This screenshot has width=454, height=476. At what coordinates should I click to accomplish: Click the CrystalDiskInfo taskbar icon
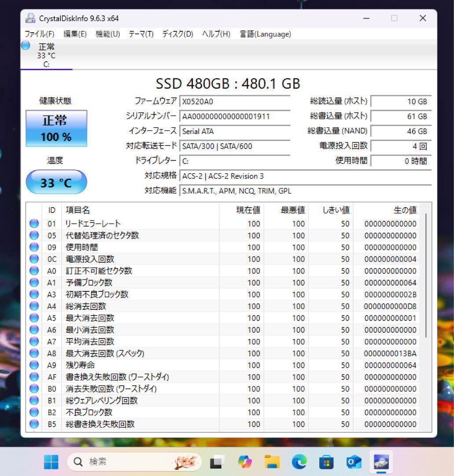[381, 462]
